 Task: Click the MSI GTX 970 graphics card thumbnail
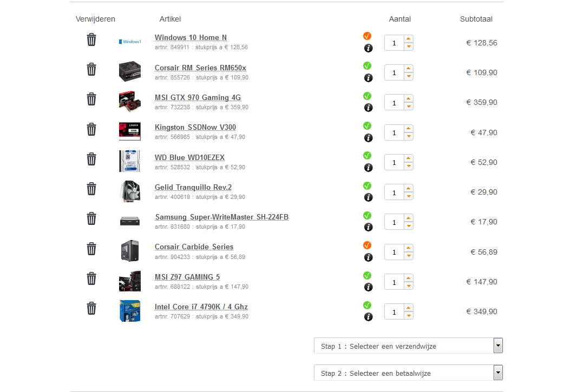tap(130, 101)
